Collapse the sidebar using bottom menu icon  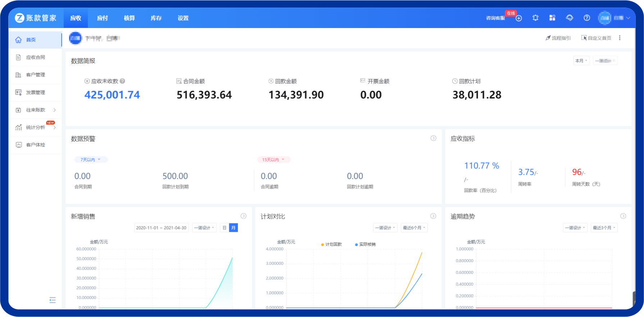point(53,300)
